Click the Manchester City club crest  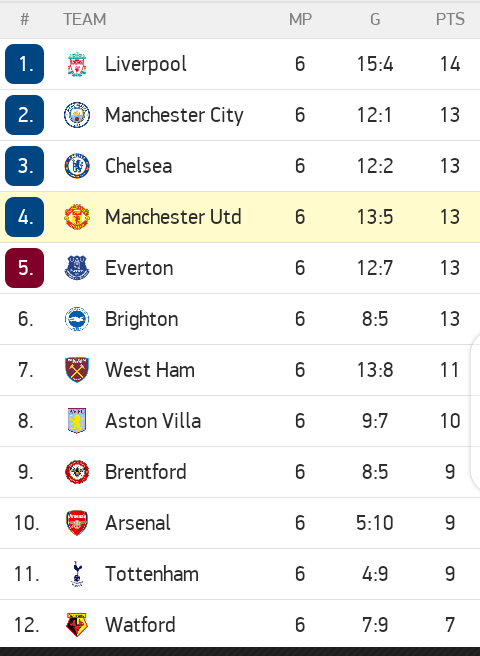77,115
